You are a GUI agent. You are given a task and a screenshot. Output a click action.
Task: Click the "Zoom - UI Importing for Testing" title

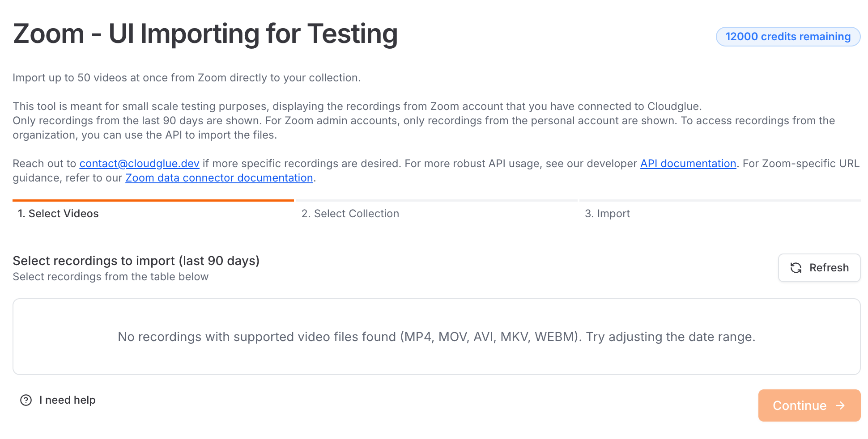(x=205, y=34)
